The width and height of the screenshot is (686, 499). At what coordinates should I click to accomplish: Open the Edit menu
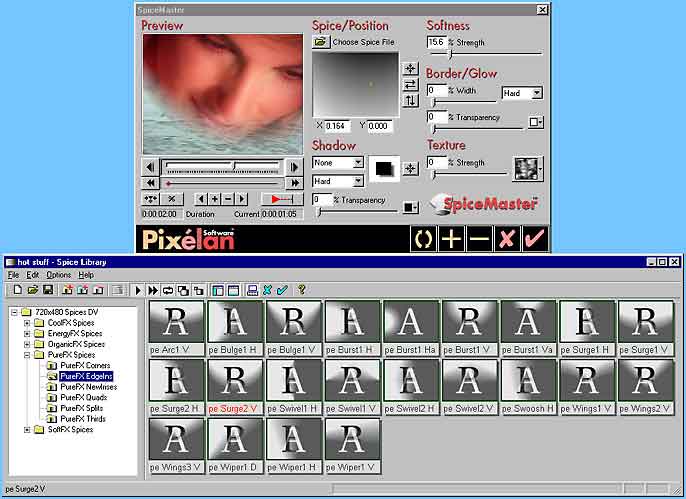(x=32, y=275)
